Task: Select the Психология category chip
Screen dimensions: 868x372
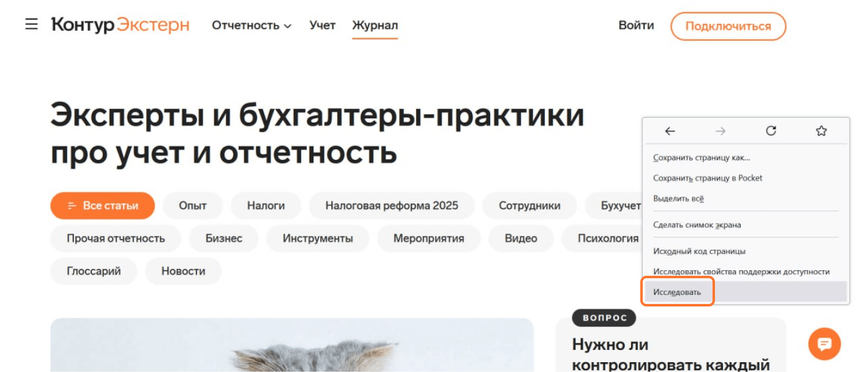Action: pyautogui.click(x=602, y=238)
